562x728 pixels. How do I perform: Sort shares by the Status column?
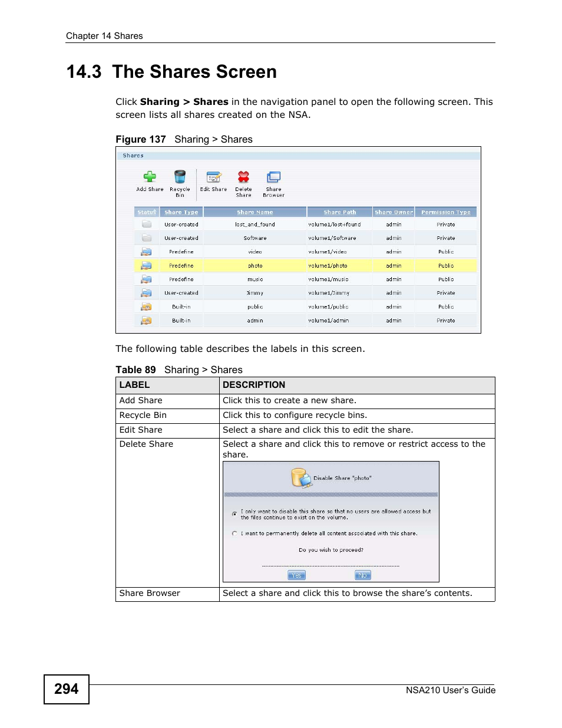[x=146, y=212]
